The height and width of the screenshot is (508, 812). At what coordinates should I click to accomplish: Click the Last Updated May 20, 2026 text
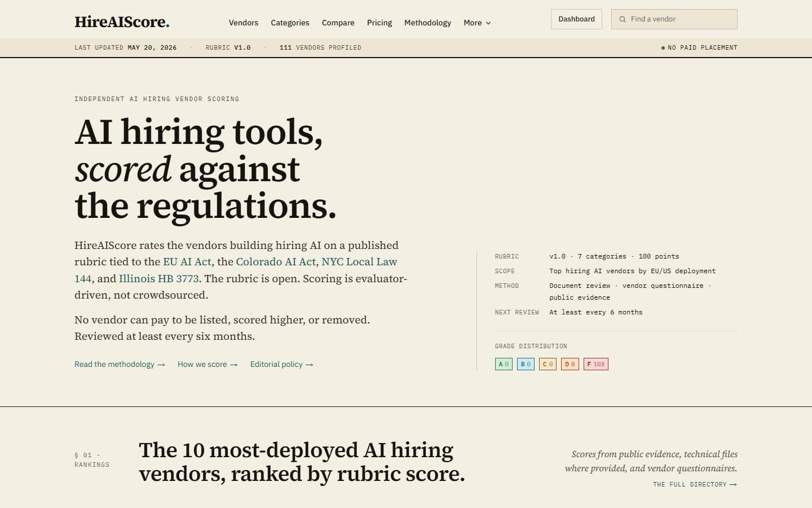(125, 47)
